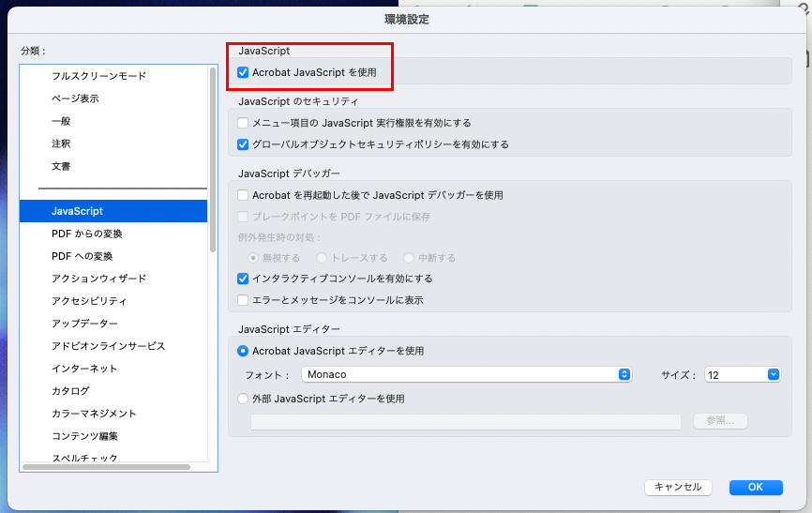Select 'Acrobat JavaScript エディターを使用' radio button

pos(244,351)
